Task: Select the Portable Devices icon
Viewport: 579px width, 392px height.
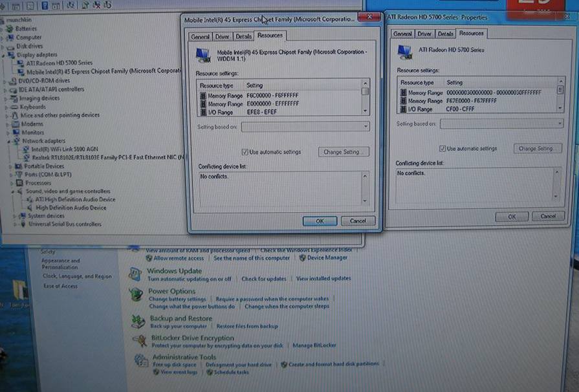Action: 18,166
